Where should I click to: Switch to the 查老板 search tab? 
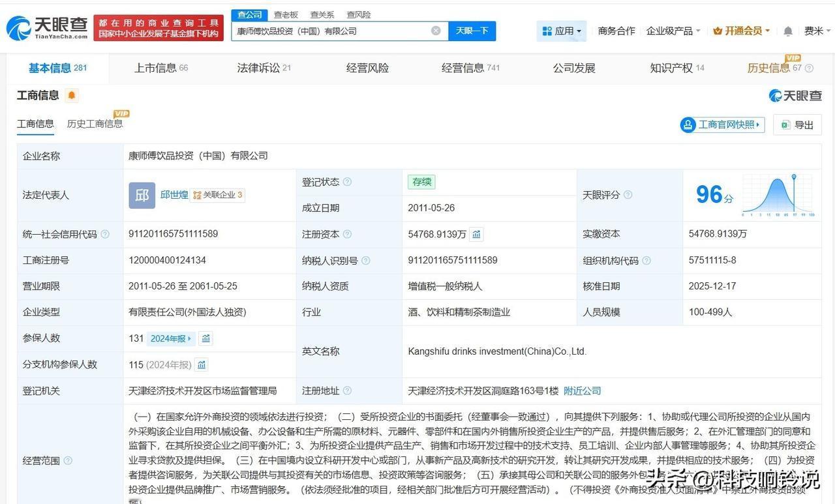coord(286,14)
